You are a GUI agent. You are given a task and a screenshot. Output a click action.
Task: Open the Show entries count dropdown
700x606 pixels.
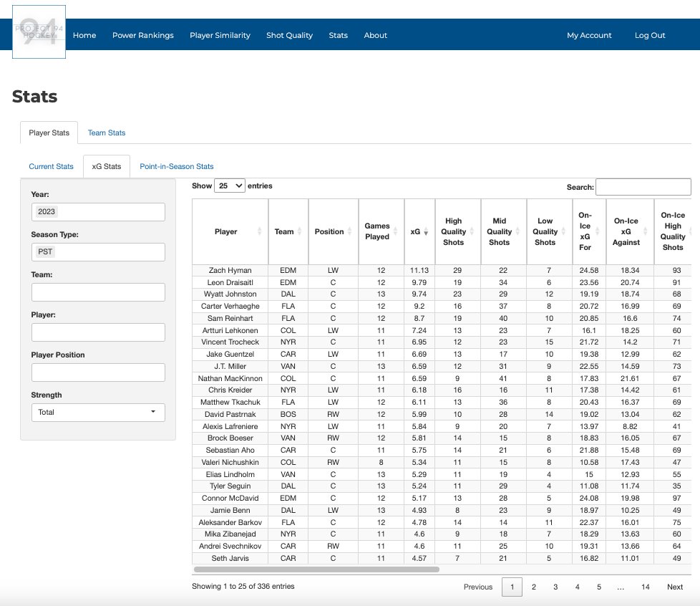pos(230,186)
